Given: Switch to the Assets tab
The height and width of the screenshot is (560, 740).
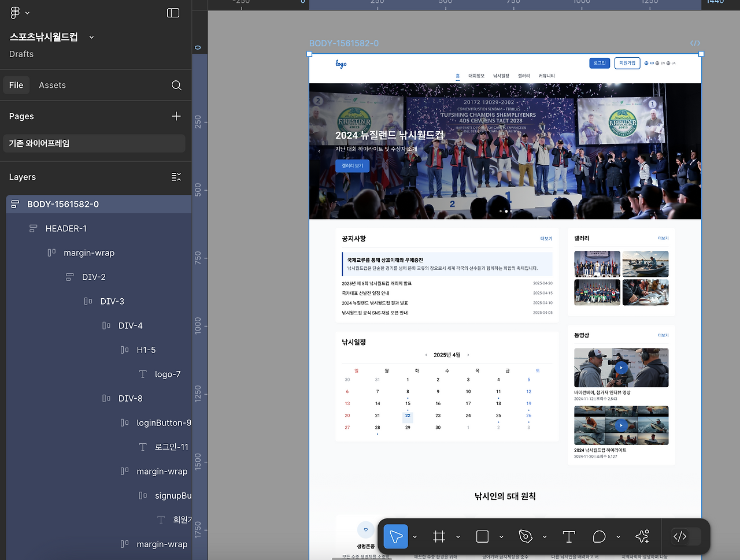Looking at the screenshot, I should coord(52,85).
